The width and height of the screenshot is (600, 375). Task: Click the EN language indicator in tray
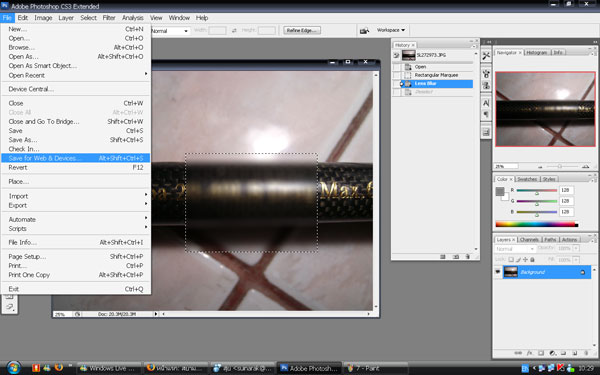[525, 368]
